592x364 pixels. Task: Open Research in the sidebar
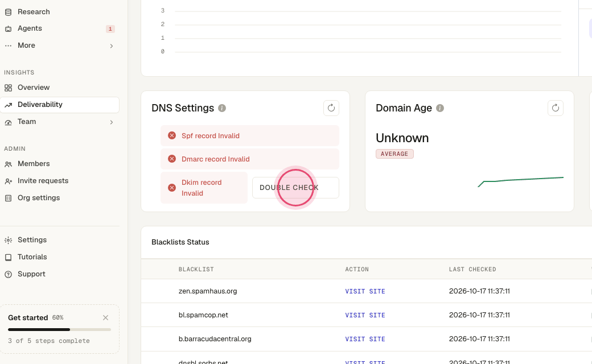click(34, 12)
